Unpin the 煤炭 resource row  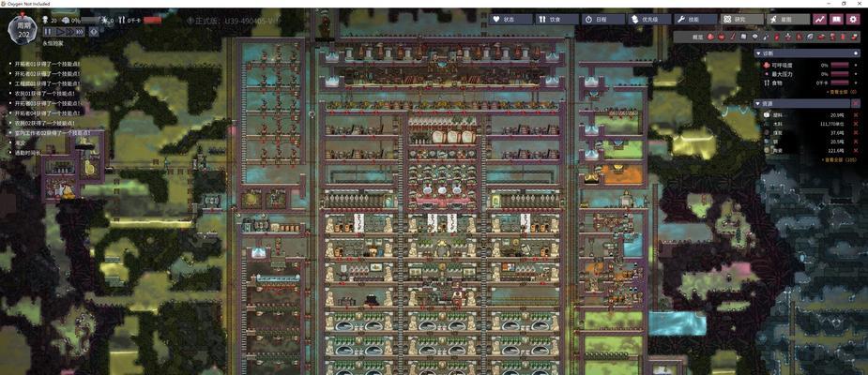tap(855, 133)
